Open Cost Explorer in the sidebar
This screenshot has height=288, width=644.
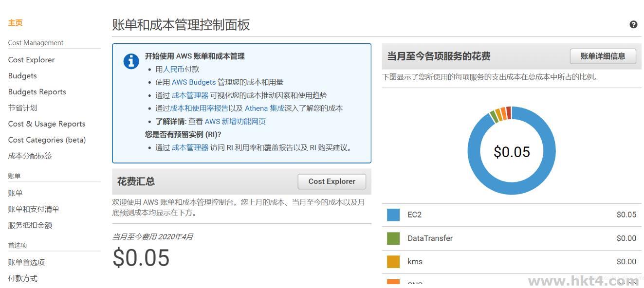(x=31, y=60)
